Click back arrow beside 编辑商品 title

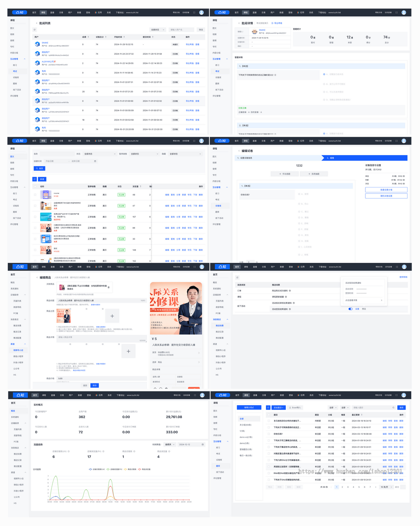pos(37,278)
